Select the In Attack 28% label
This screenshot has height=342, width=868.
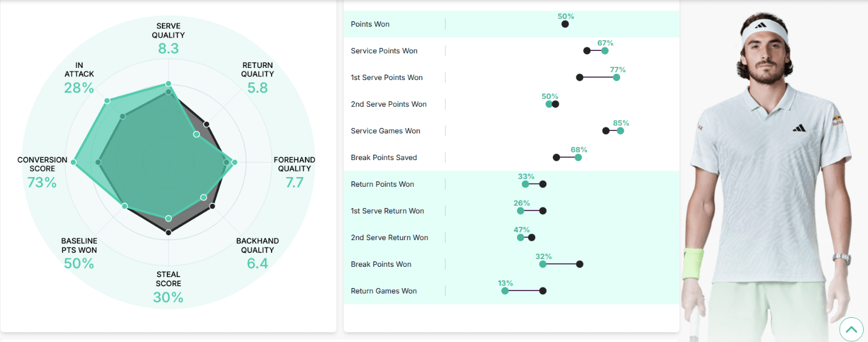79,78
